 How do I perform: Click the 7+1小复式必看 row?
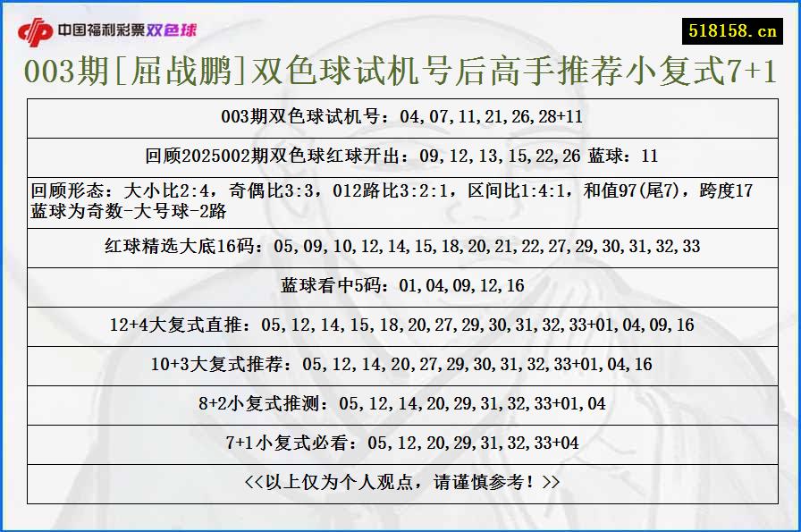coord(400,441)
